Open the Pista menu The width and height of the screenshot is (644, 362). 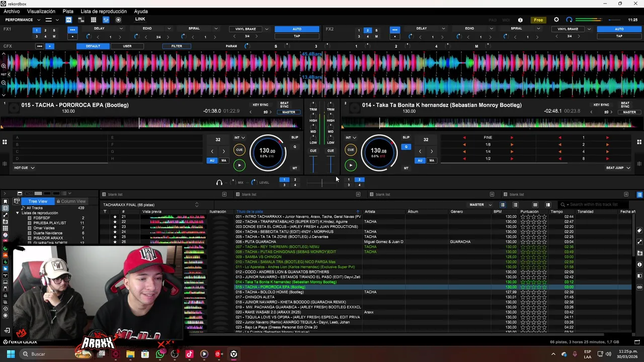(x=68, y=11)
